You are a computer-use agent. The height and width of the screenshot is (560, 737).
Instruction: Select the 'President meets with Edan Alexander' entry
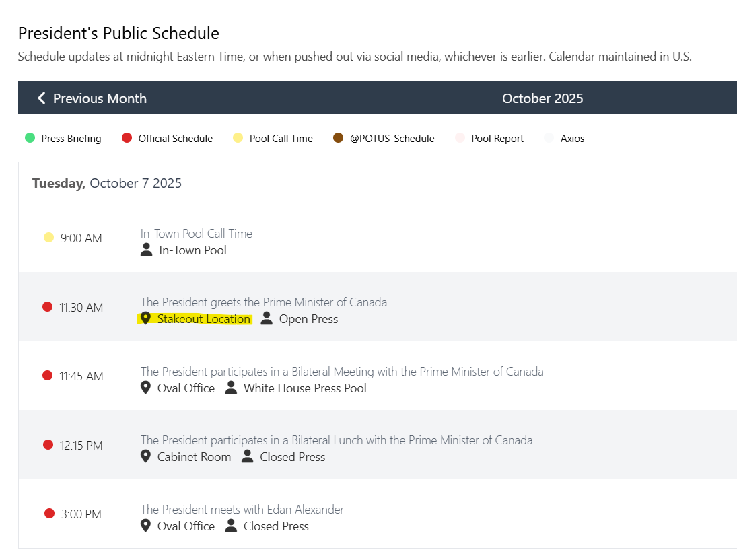(x=242, y=510)
